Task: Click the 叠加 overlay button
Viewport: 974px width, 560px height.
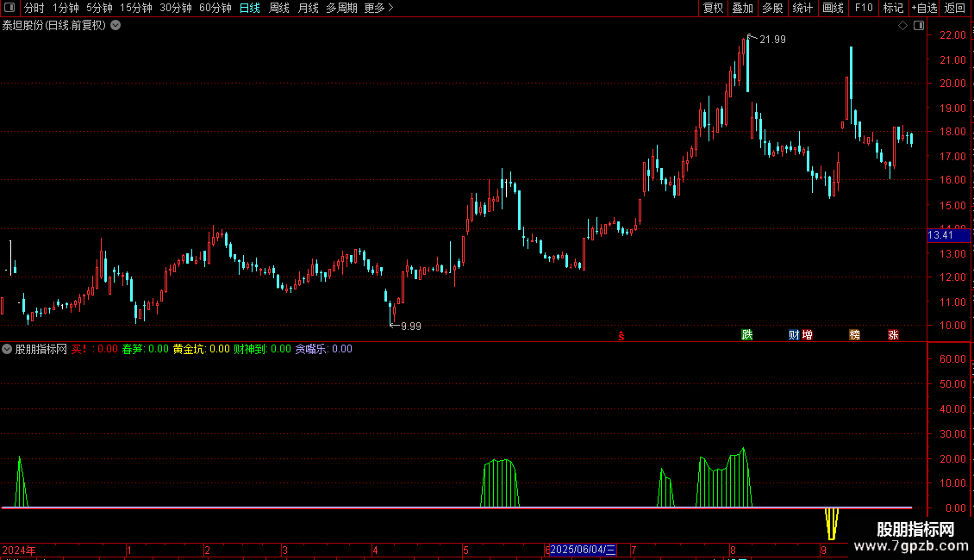Action: coord(742,8)
